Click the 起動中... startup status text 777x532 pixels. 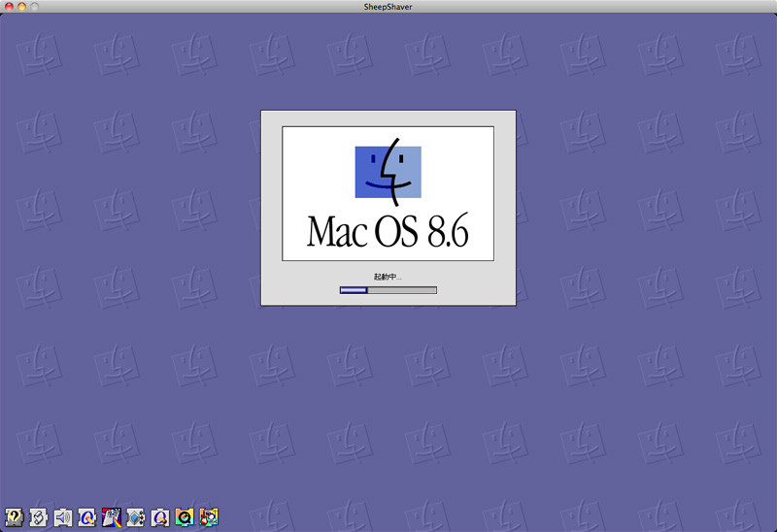pyautogui.click(x=388, y=277)
